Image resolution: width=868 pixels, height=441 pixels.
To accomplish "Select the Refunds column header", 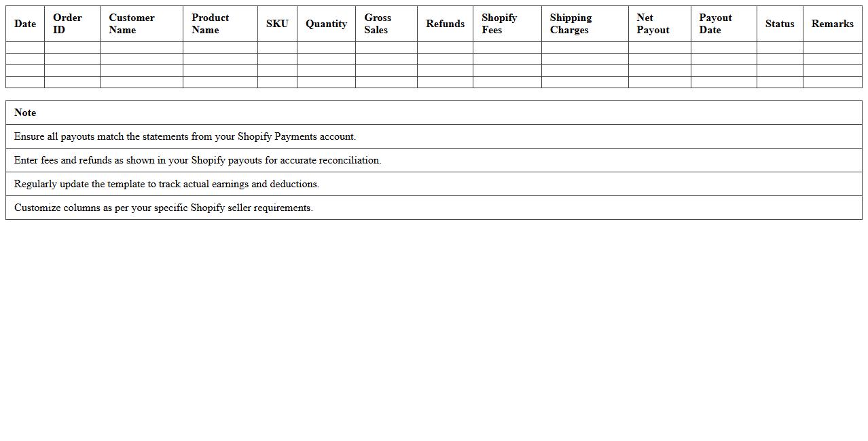I will coord(445,24).
